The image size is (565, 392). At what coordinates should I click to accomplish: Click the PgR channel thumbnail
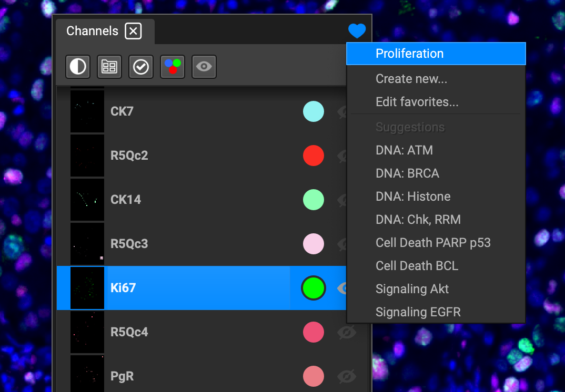87,374
